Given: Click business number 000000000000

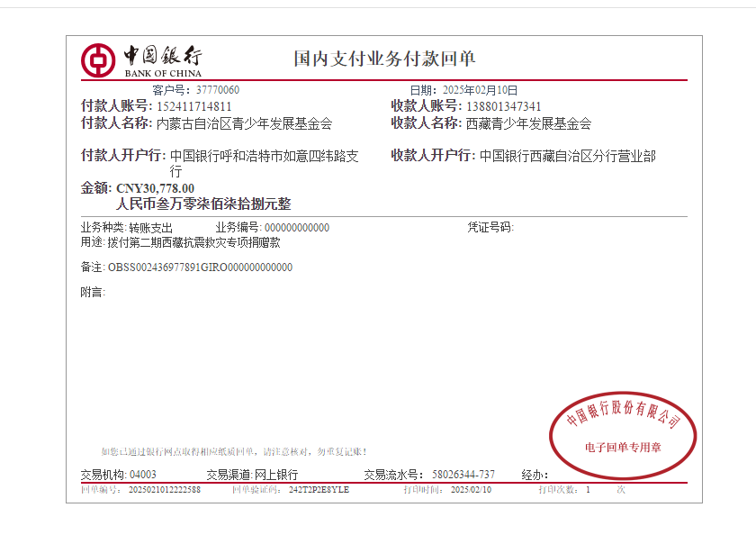Looking at the screenshot, I should tap(297, 228).
